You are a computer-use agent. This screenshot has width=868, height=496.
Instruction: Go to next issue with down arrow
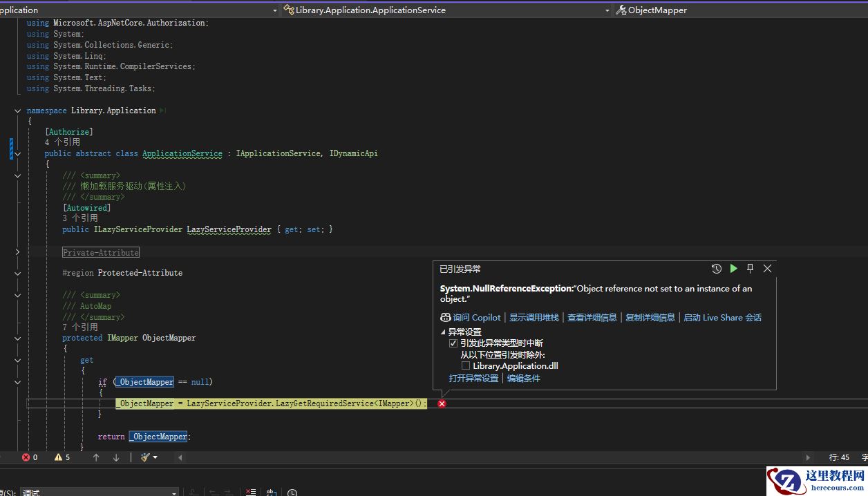click(116, 457)
